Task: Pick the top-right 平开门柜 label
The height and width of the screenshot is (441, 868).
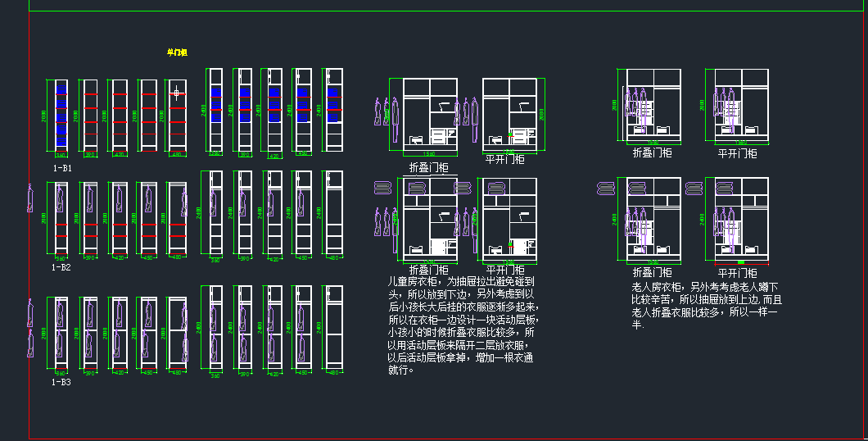Action: click(737, 153)
